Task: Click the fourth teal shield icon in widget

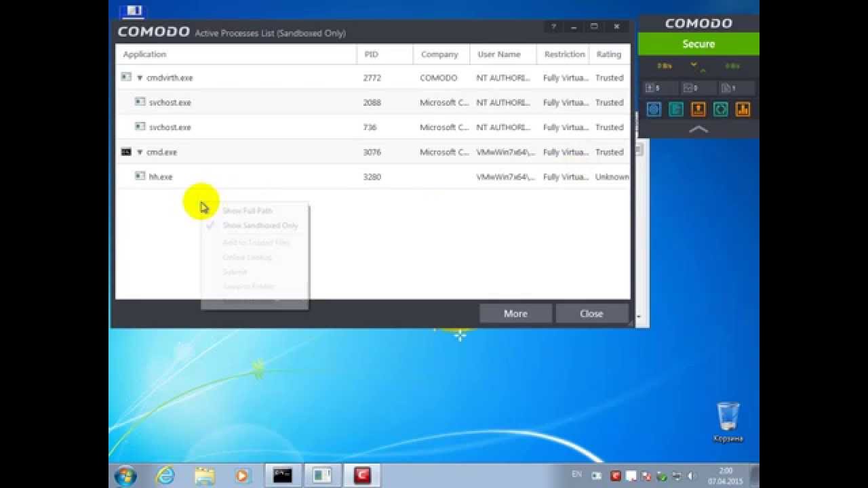Action: point(721,109)
